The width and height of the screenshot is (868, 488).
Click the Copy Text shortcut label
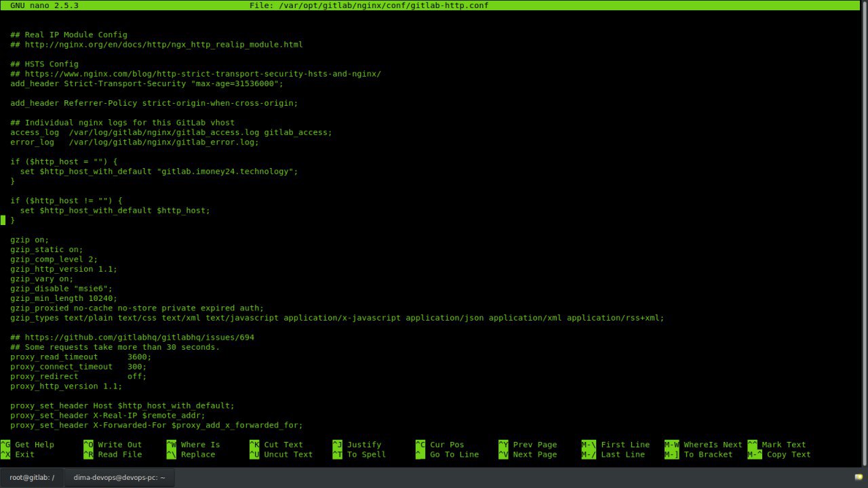tap(789, 454)
